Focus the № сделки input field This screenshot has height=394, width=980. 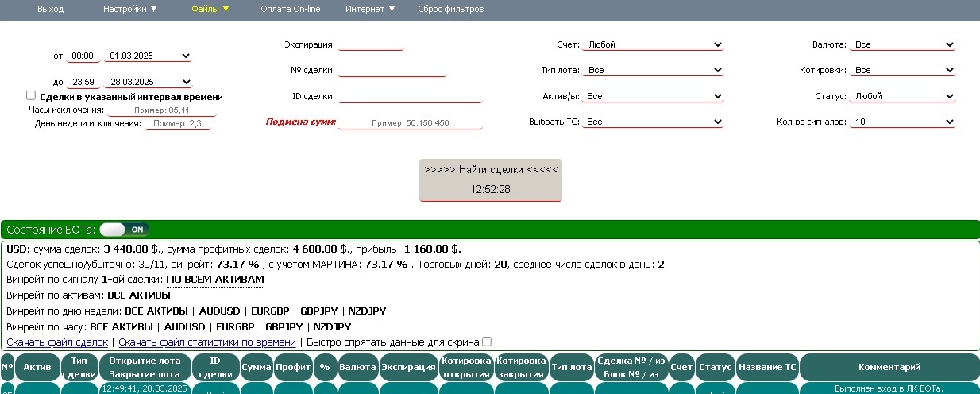click(392, 70)
